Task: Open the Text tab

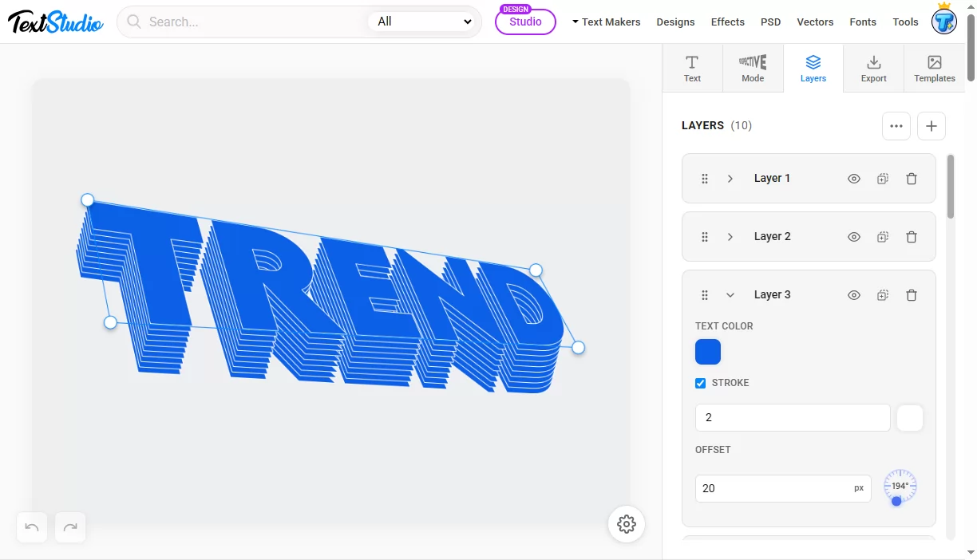Action: [692, 69]
